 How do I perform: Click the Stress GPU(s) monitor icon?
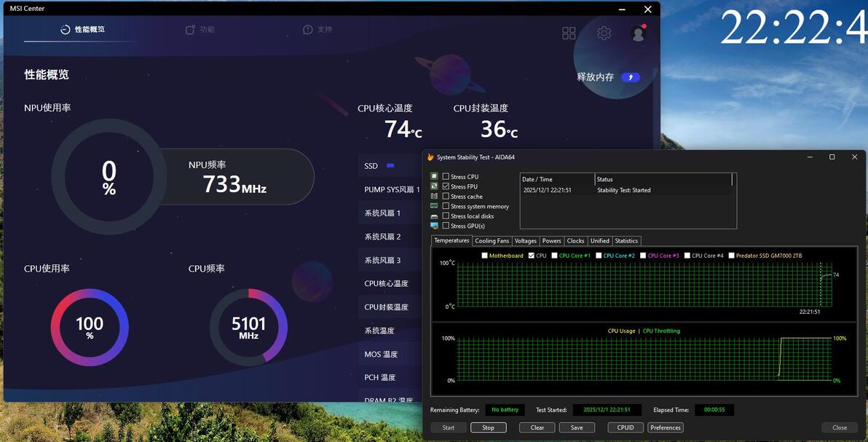click(x=434, y=226)
